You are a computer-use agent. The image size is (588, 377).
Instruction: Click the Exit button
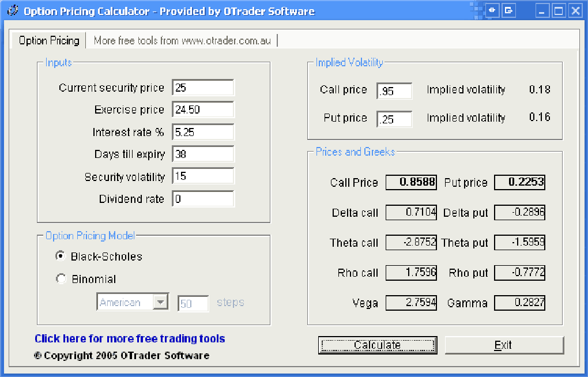pos(504,345)
